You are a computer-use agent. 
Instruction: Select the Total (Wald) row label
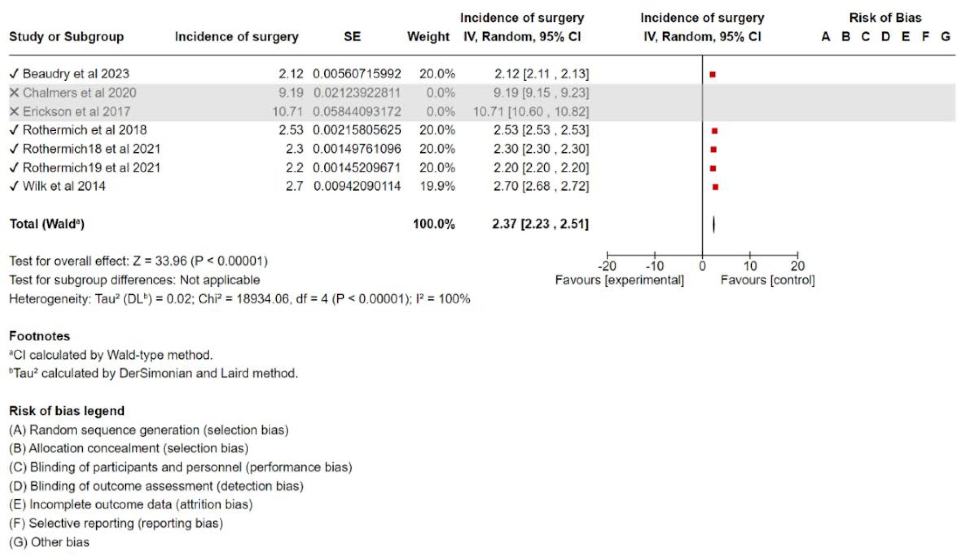tap(46, 224)
